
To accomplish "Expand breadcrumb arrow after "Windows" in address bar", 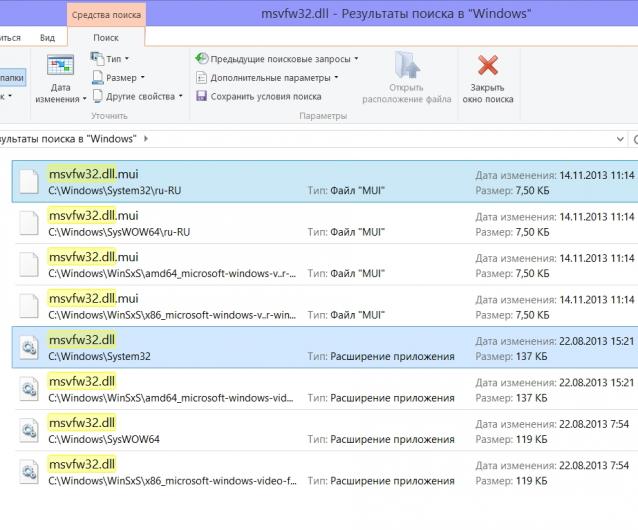I will coord(146,139).
